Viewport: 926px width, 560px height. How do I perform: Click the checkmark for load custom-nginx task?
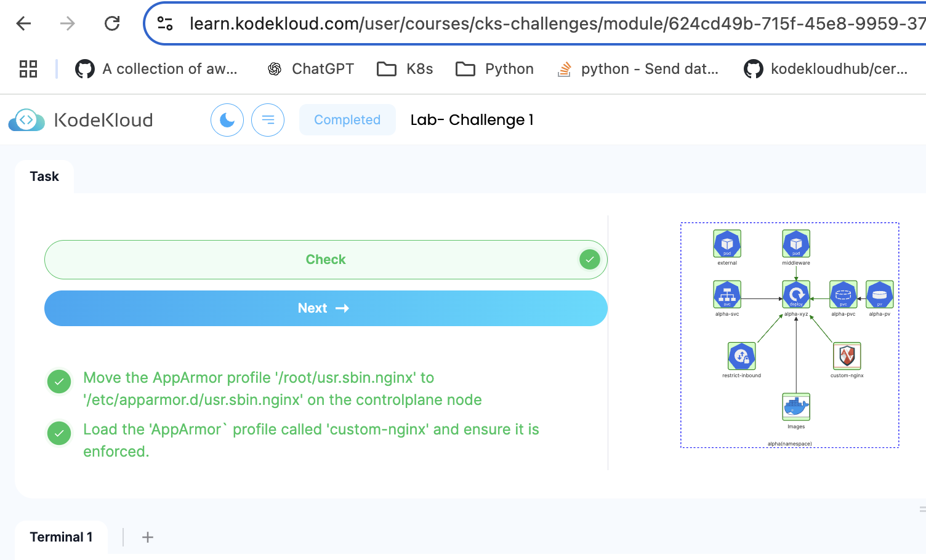tap(59, 433)
